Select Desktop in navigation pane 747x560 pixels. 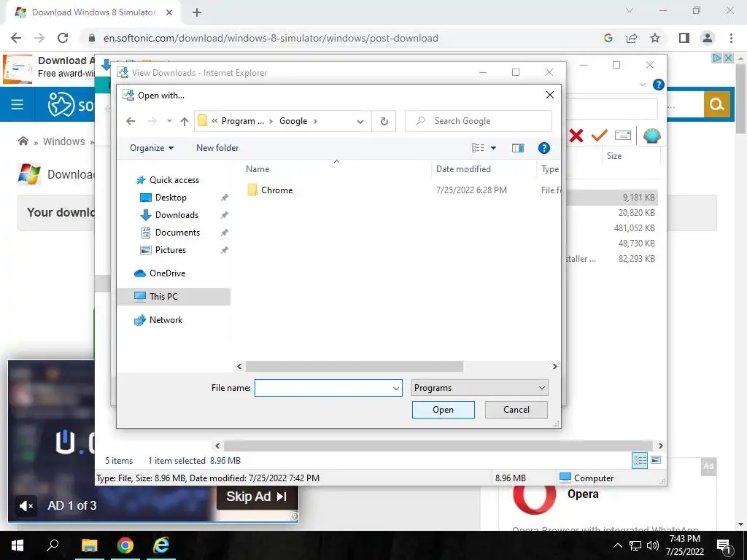tap(171, 198)
